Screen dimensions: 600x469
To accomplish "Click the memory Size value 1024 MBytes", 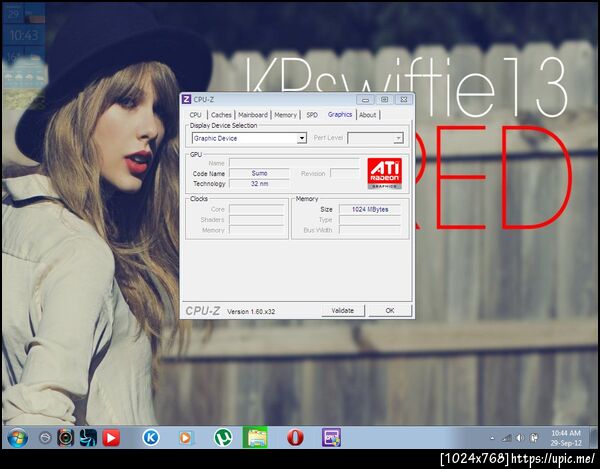I will click(370, 209).
